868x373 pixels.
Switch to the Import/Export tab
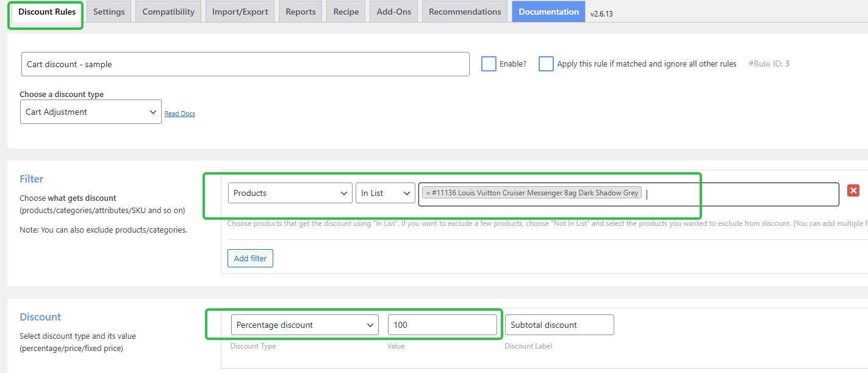pos(240,11)
